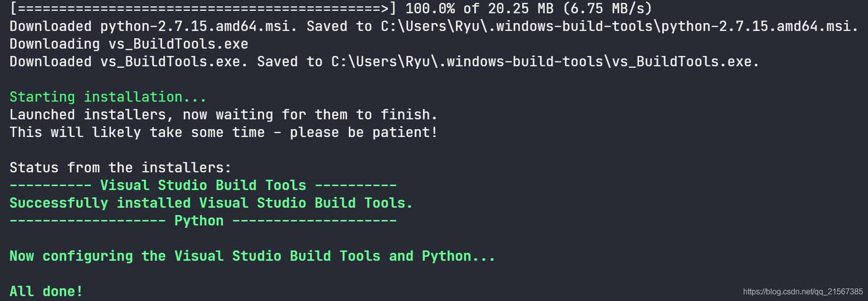Click the dashed "Visual Studio Build Tools" header
The height and width of the screenshot is (301, 868).
[x=203, y=185]
